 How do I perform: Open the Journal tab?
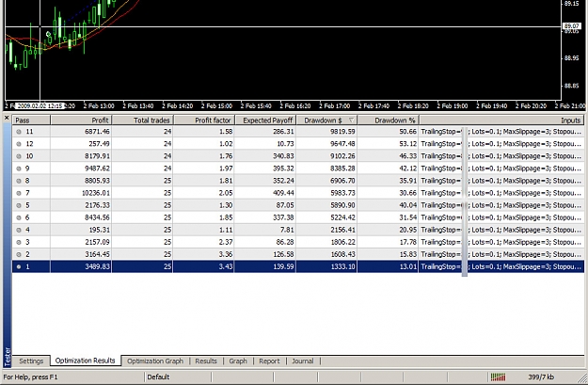pos(303,361)
